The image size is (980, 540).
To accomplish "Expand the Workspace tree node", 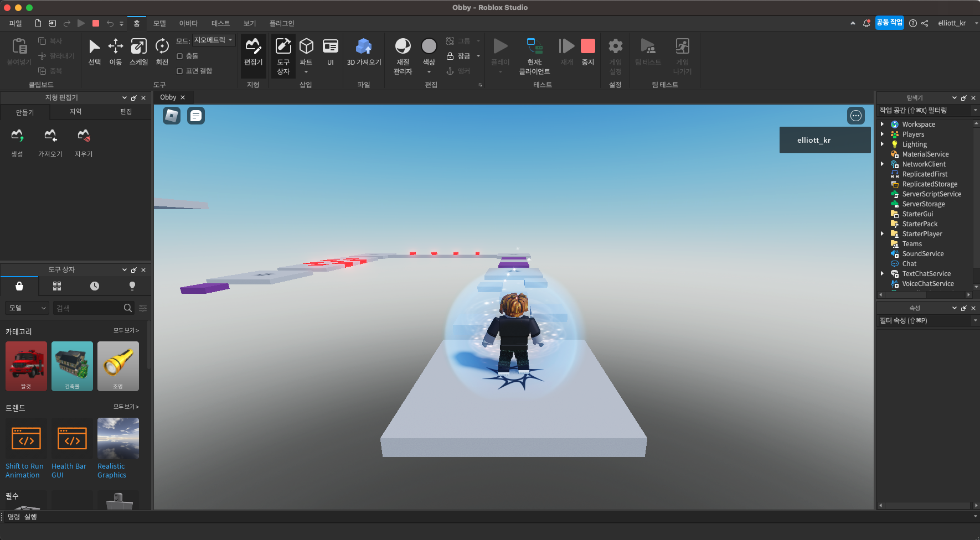I will pos(883,124).
